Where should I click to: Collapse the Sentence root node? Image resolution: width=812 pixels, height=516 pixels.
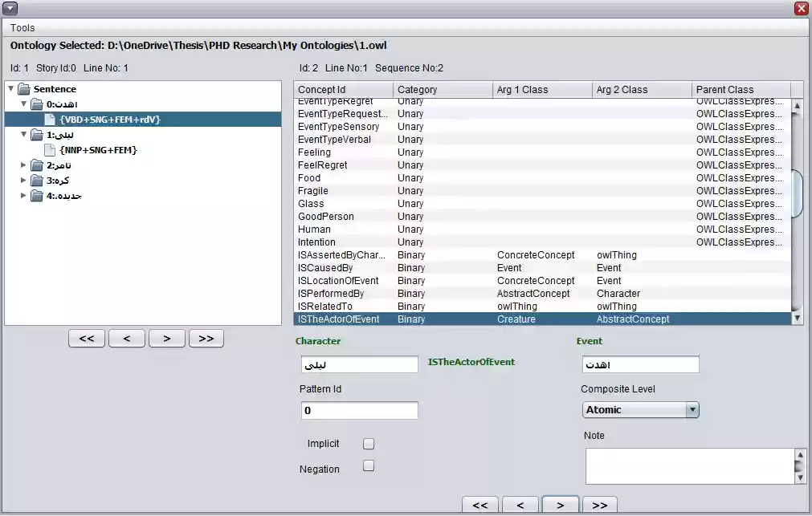[x=10, y=89]
